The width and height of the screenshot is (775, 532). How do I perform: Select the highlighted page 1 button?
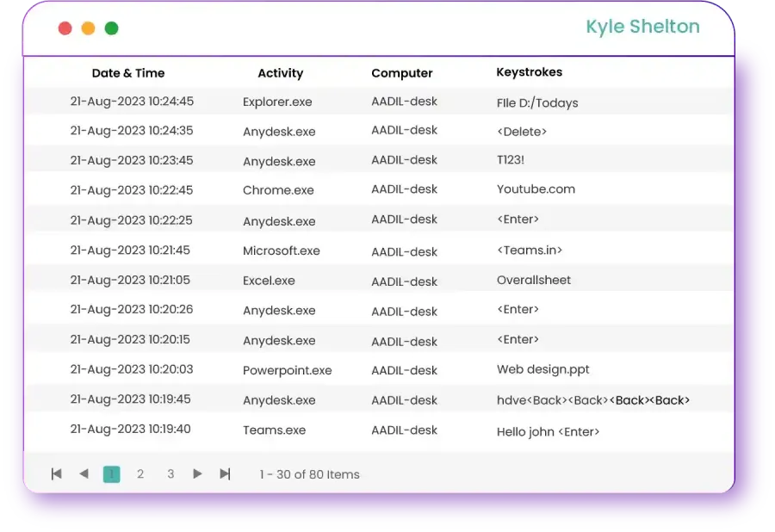pyautogui.click(x=112, y=473)
